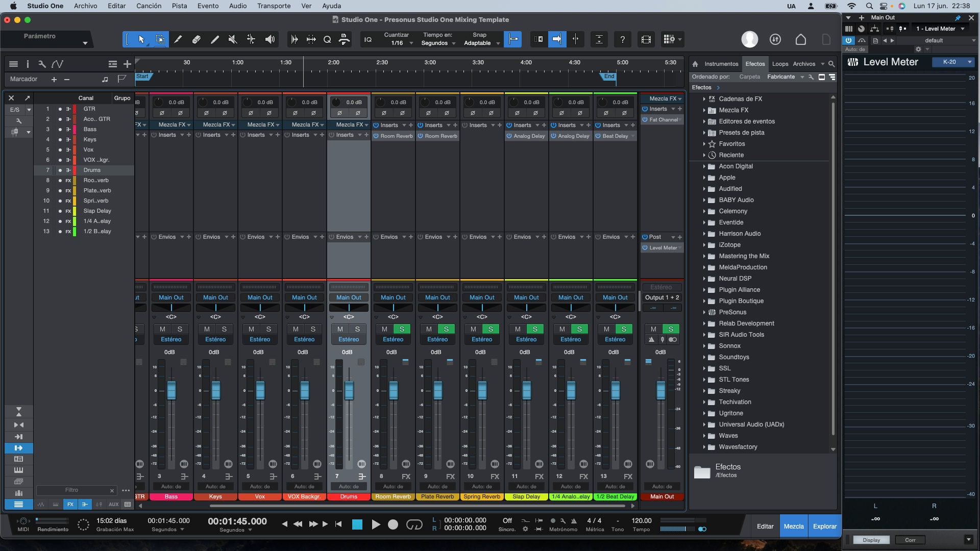The image size is (980, 551).
Task: Open the Canción menu
Action: (149, 6)
